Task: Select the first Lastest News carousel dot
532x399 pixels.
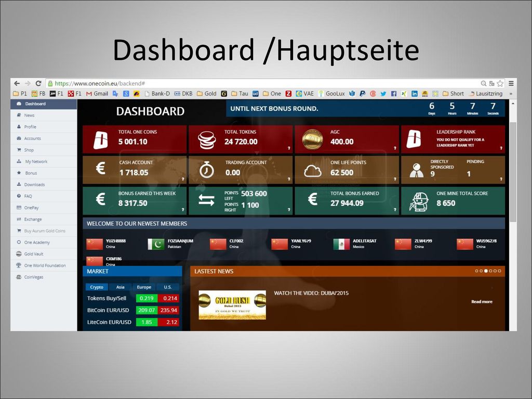Action: click(x=477, y=271)
